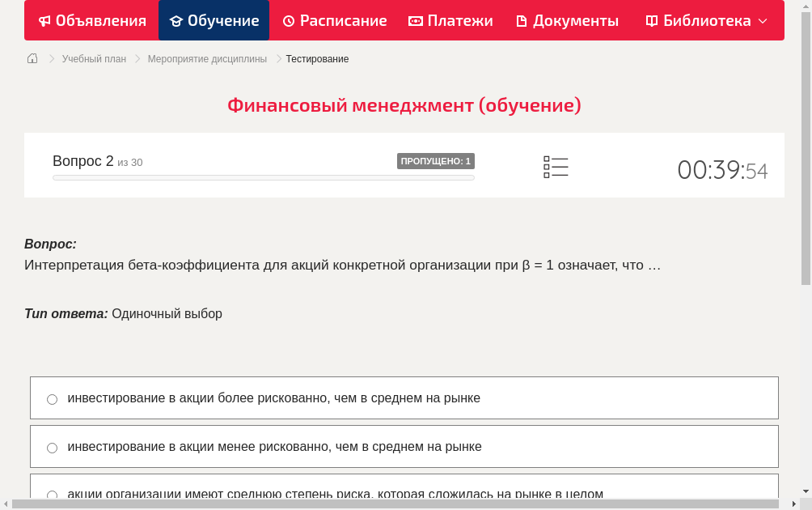The height and width of the screenshot is (510, 812).
Task: Expand the Библиотека dropdown chevron
Action: pos(761,20)
